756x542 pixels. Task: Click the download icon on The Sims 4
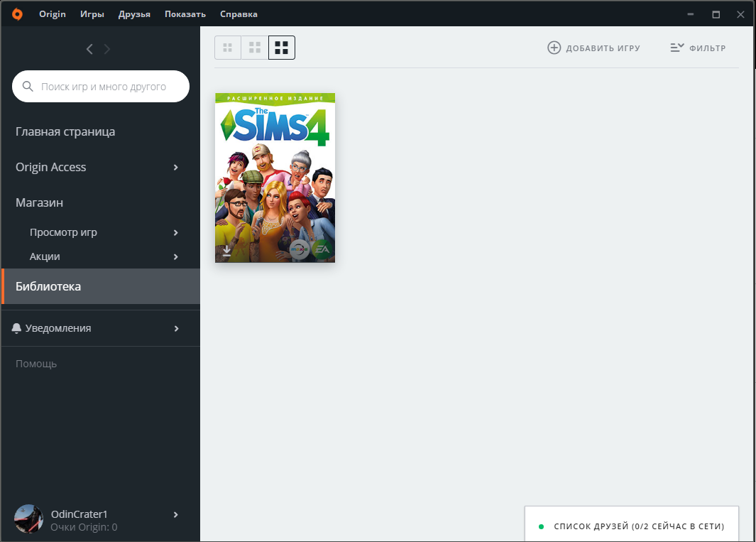[226, 251]
